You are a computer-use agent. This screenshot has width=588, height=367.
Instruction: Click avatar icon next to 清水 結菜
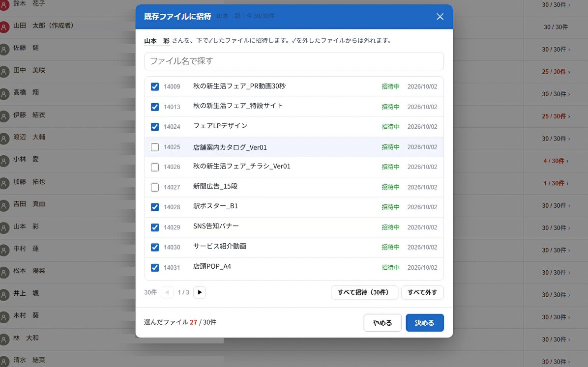pos(4,362)
